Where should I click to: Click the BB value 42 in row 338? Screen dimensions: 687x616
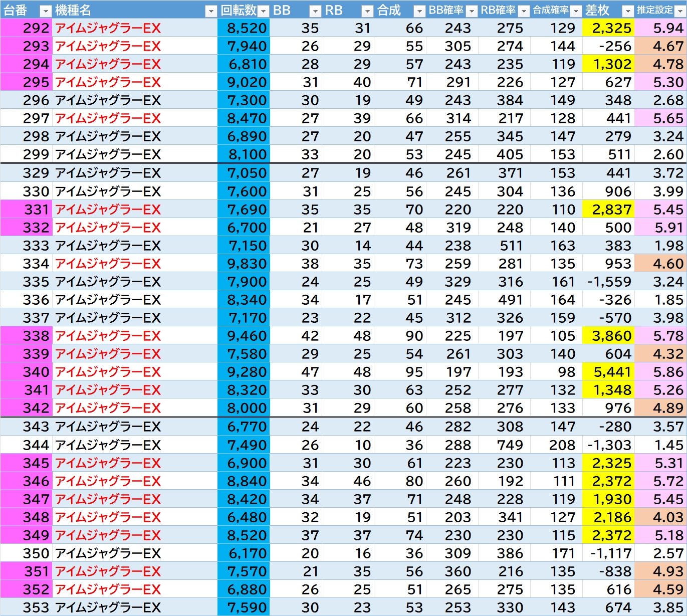tap(296, 336)
